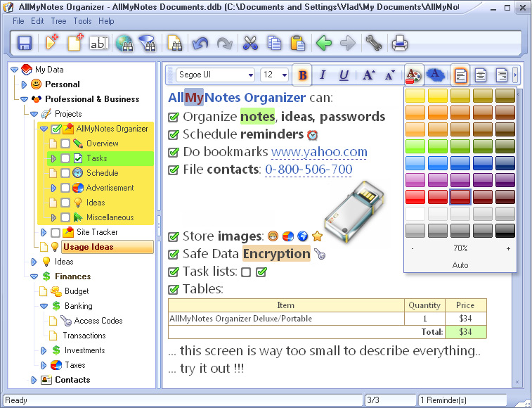The width and height of the screenshot is (532, 408).
Task: Decrease palette opacity with minus
Action: tap(413, 249)
